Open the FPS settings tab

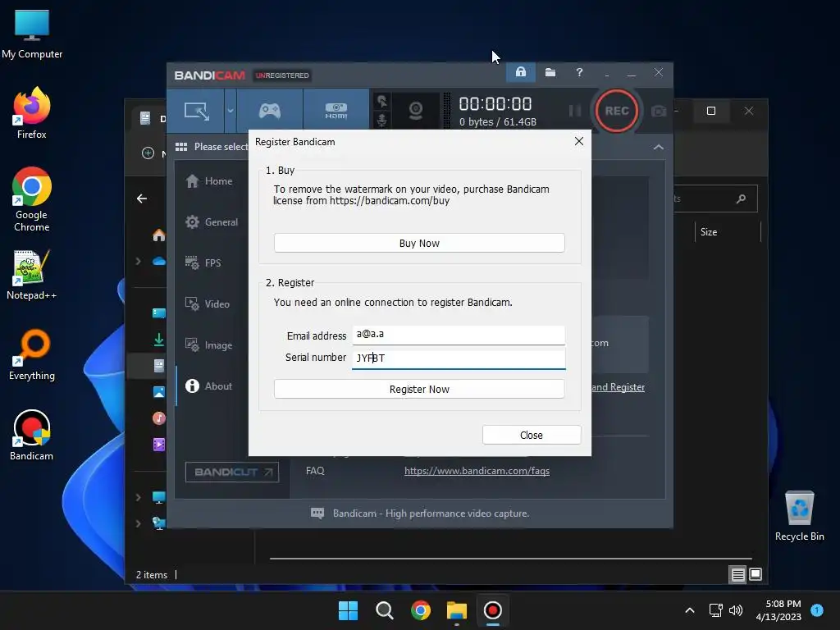[203, 262]
